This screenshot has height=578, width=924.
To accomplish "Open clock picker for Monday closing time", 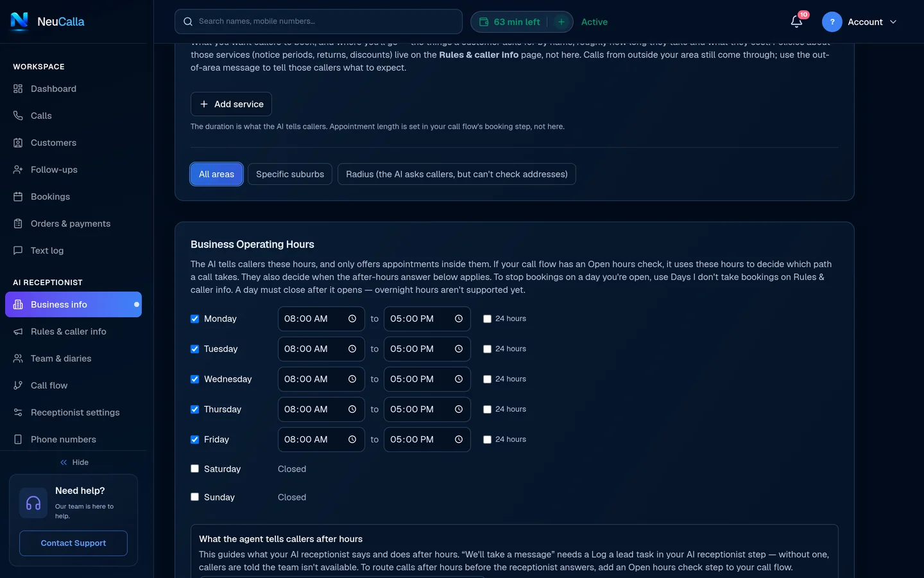I will click(459, 319).
